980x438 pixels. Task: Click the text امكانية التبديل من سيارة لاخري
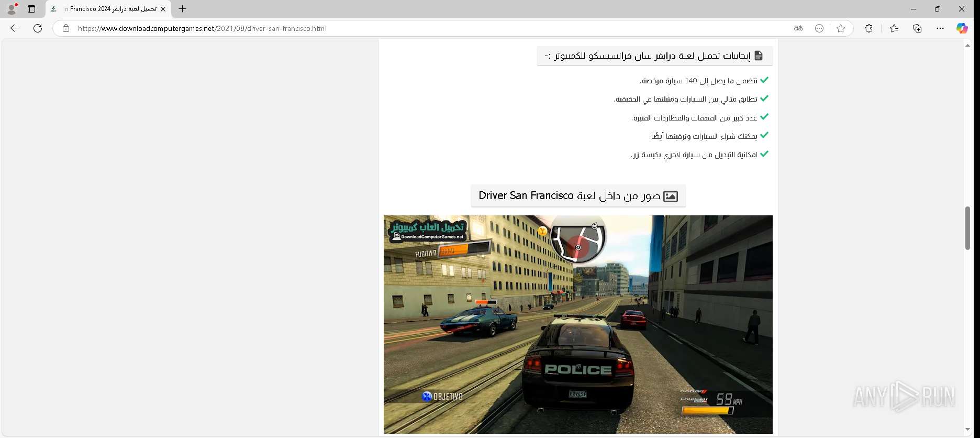(694, 155)
